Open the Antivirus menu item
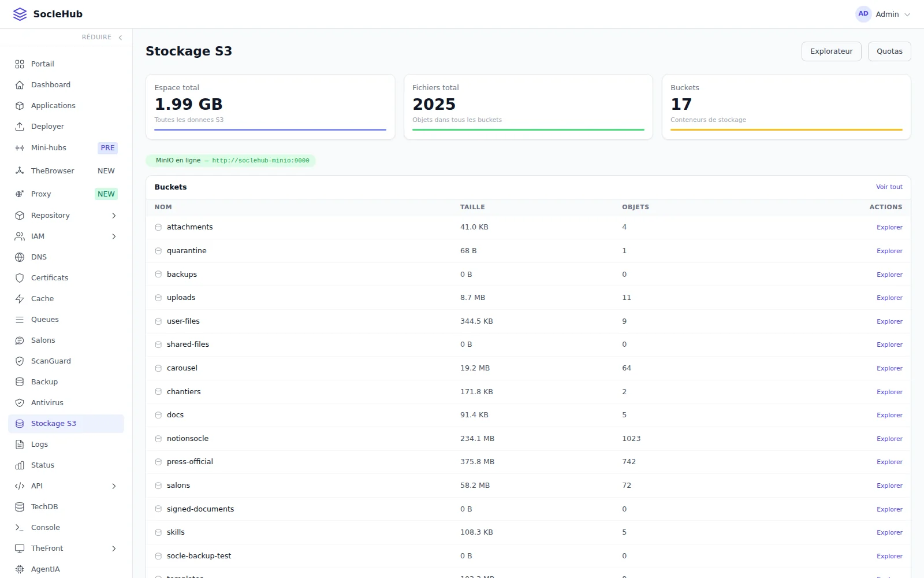Viewport: 924px width, 578px height. pyautogui.click(x=66, y=403)
